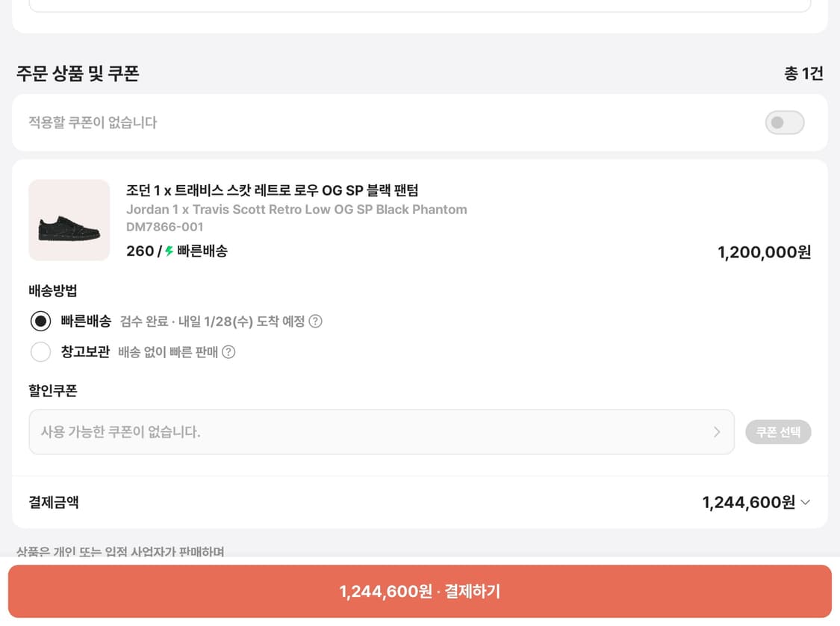Screen dimensions: 840x626
Task: Click the sneaker product thumbnail image
Action: 69,220
